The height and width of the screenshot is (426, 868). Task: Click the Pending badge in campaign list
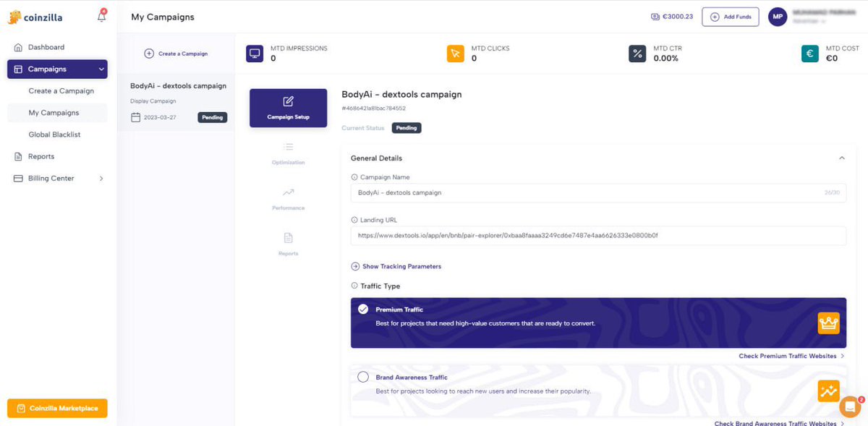tap(212, 117)
